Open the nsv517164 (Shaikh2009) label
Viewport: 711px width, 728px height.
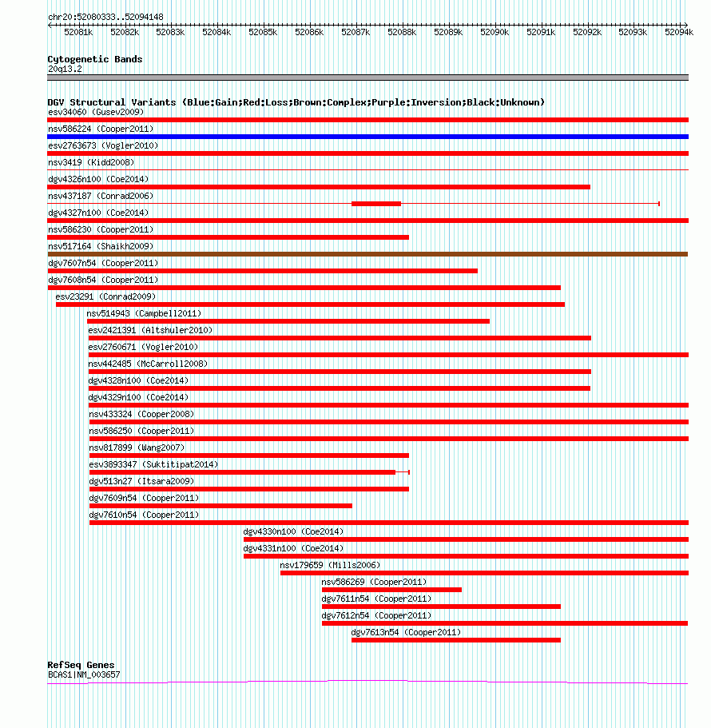click(x=101, y=246)
